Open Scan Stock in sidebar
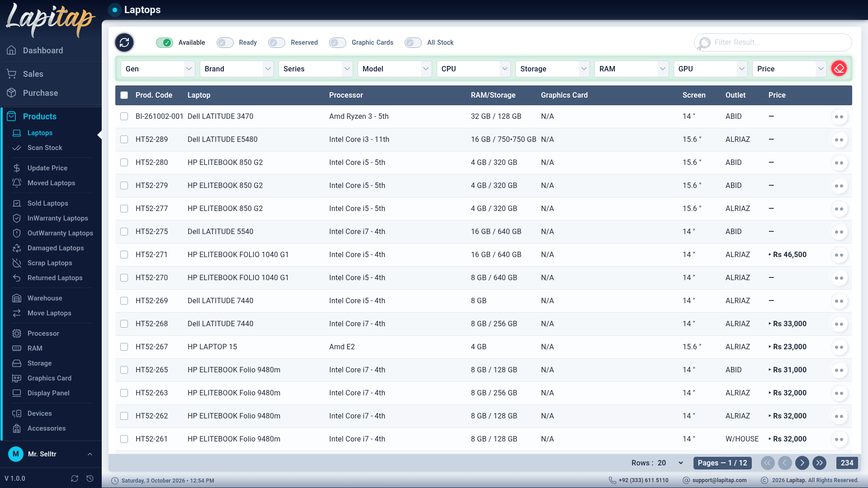The image size is (868, 488). tap(45, 148)
